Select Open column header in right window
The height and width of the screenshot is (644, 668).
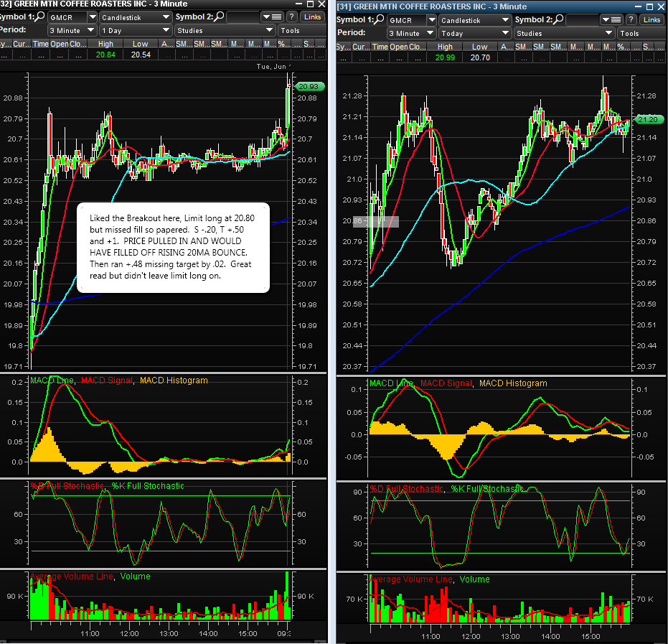(399, 47)
